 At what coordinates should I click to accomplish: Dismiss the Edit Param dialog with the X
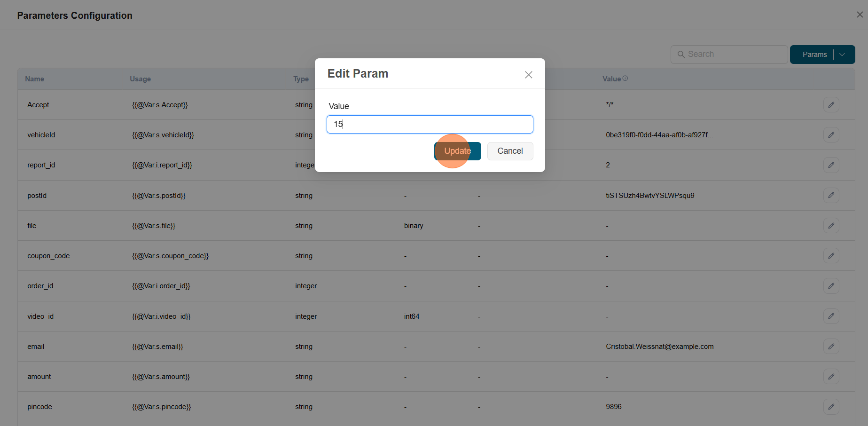tap(528, 74)
